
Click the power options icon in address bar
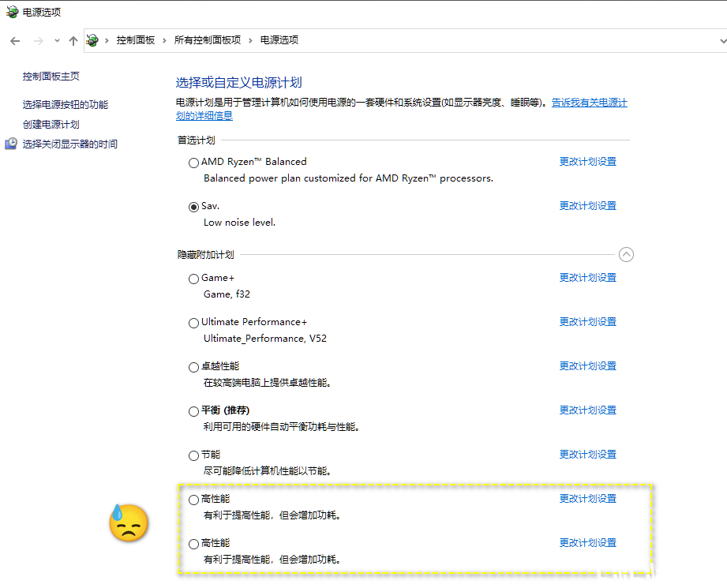tap(92, 40)
